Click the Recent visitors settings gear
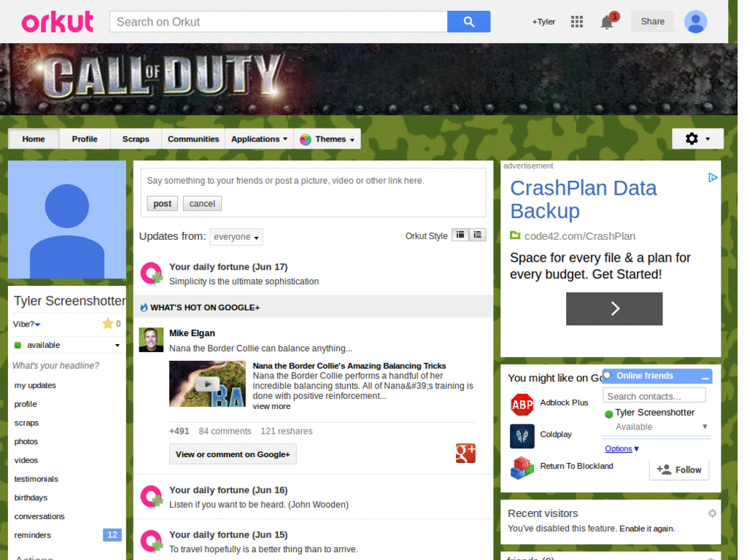This screenshot has height=560, width=747. pos(712,513)
